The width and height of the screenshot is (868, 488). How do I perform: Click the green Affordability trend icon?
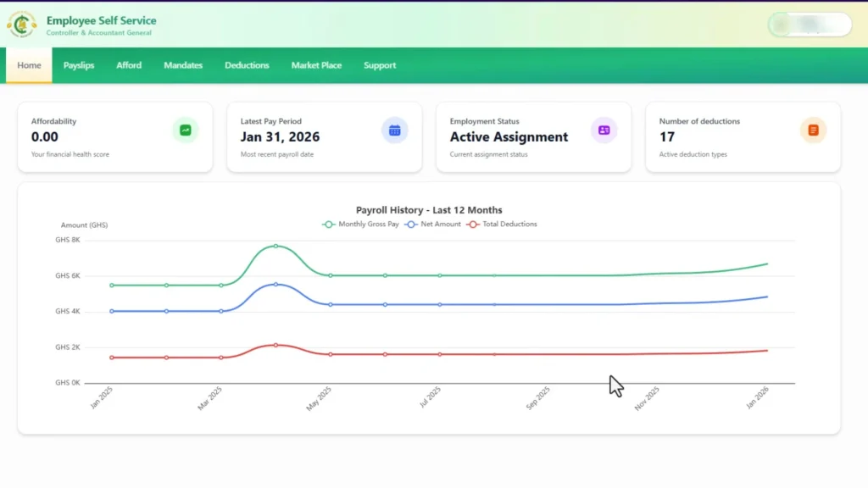(x=186, y=130)
